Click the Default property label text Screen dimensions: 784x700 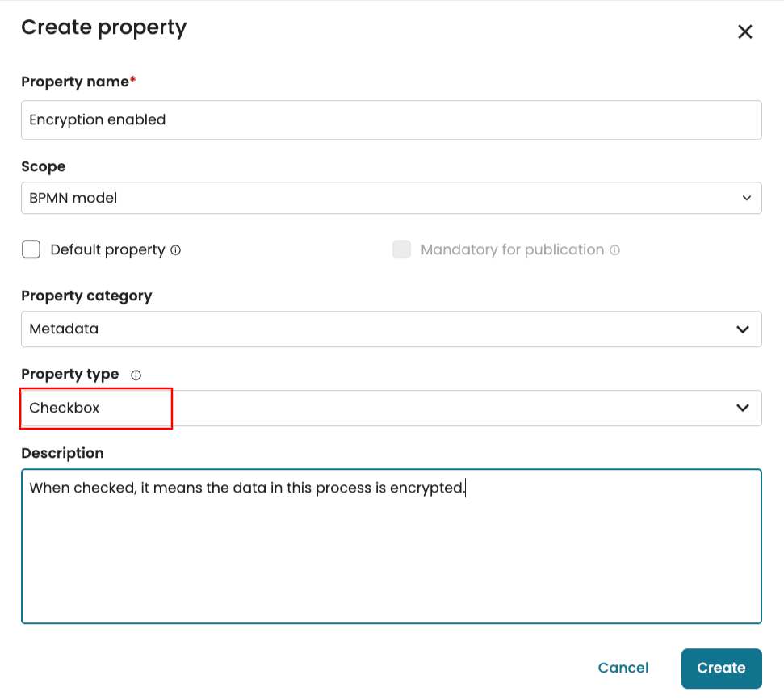pos(107,250)
